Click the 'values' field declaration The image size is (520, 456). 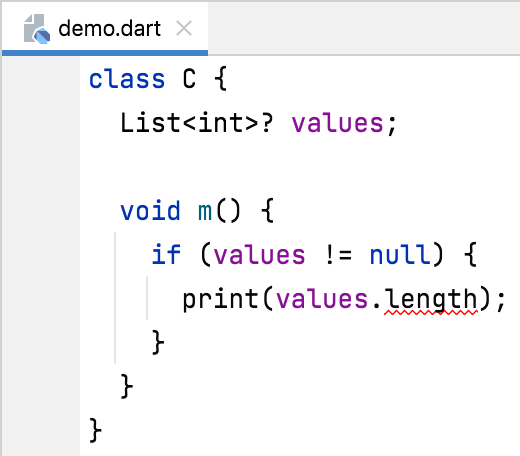coord(338,124)
